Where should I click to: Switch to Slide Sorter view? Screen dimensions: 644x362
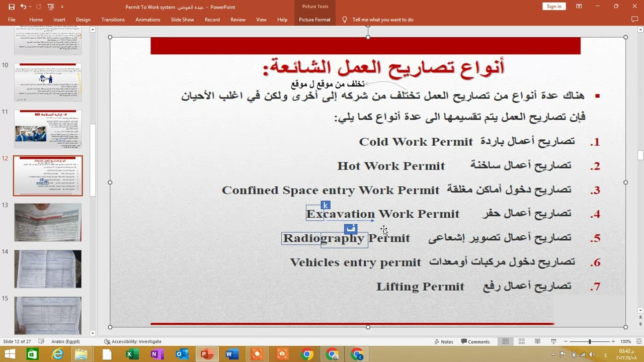pyautogui.click(x=522, y=341)
